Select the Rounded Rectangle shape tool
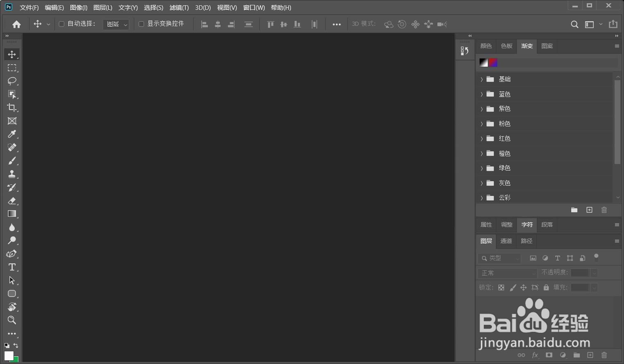Image resolution: width=624 pixels, height=364 pixels. 12,294
